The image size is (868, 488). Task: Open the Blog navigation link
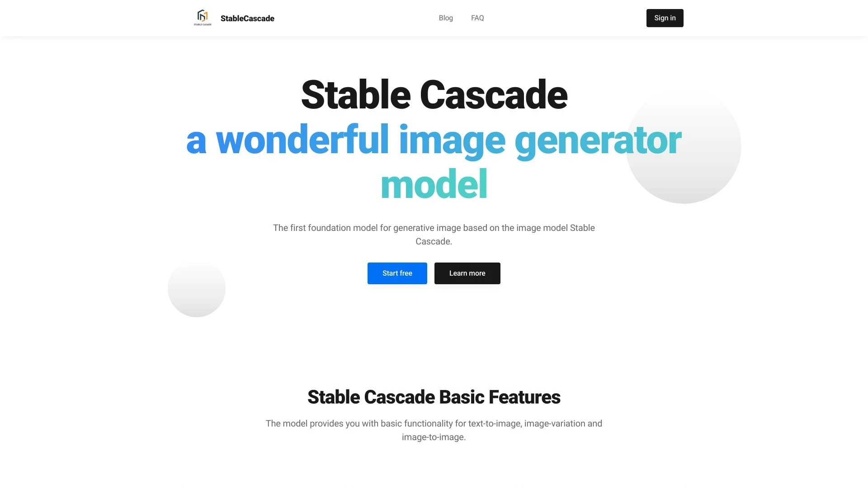(x=445, y=18)
